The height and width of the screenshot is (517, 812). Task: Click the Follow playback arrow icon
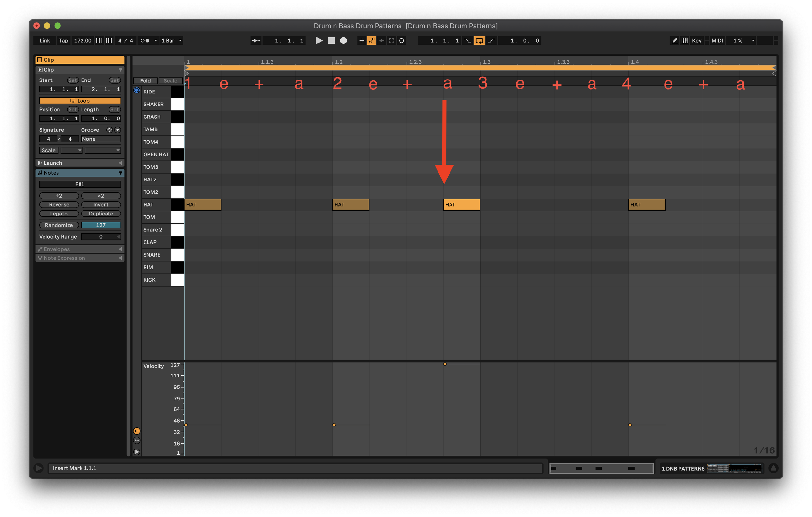click(256, 41)
